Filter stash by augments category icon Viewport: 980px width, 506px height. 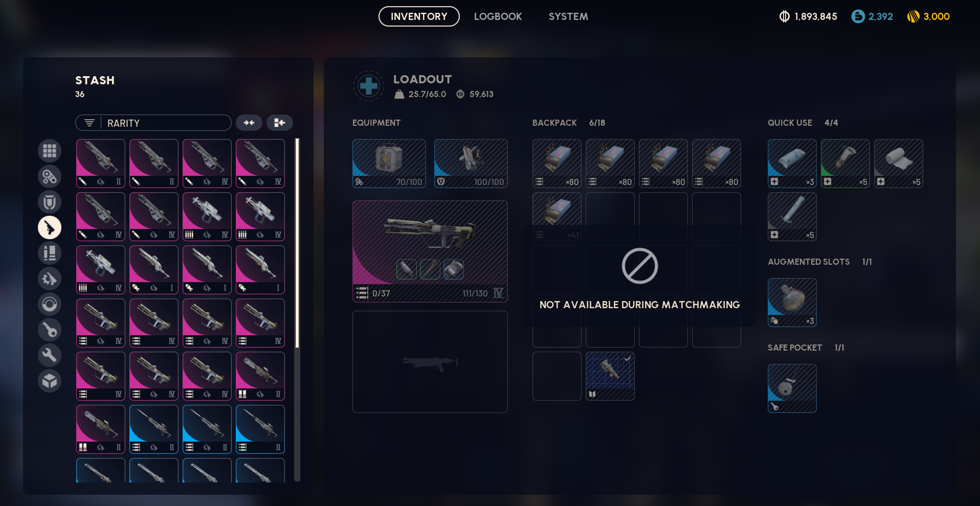pos(50,176)
